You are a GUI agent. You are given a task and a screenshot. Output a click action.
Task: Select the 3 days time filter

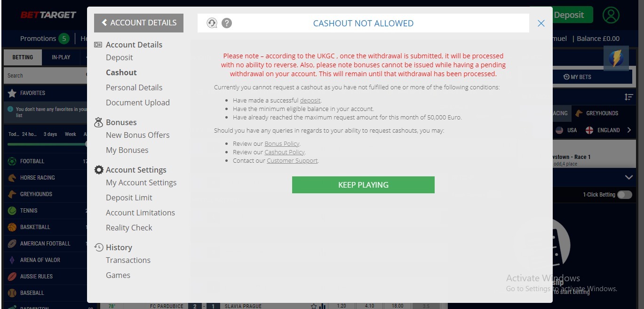[50, 134]
